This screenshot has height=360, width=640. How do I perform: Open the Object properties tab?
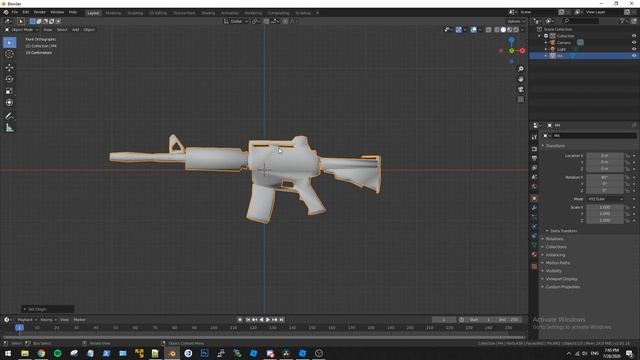534,199
